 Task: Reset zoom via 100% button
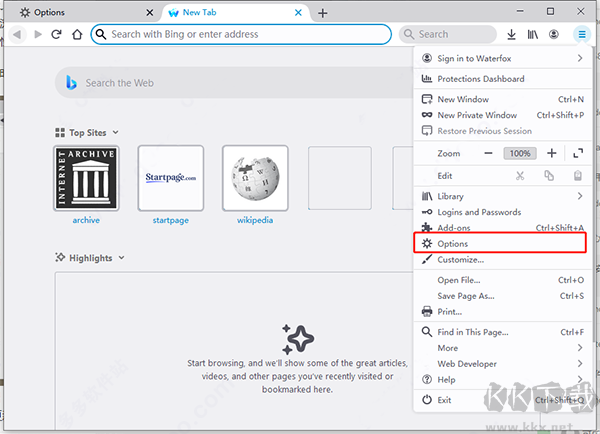click(520, 153)
